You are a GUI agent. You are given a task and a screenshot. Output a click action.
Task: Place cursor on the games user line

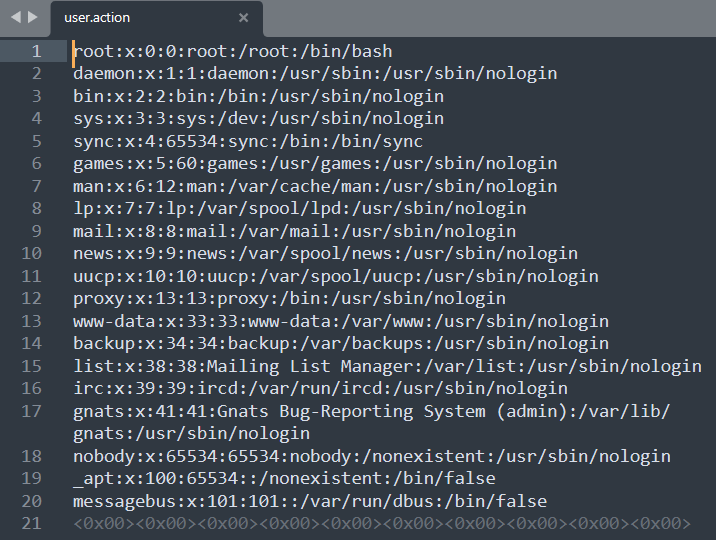315,163
